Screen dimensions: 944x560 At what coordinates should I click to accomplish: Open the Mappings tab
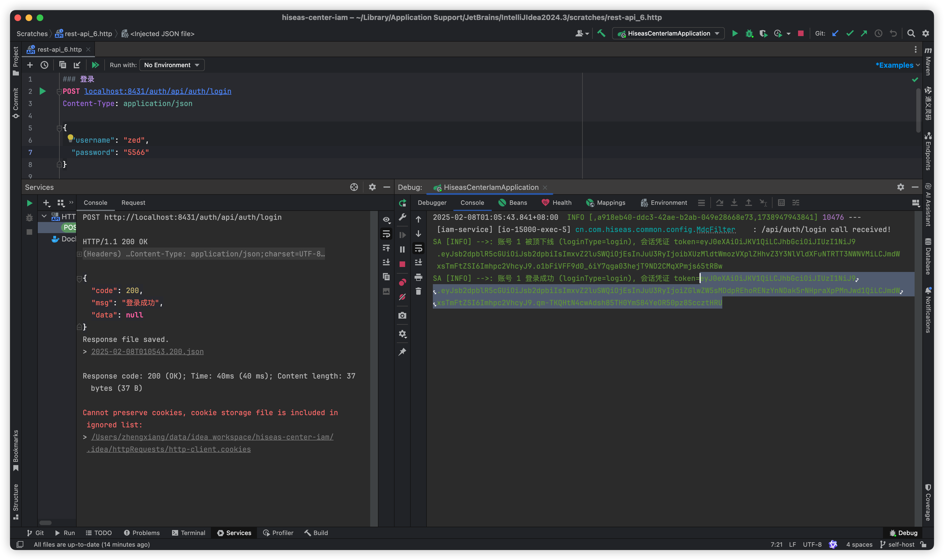click(x=605, y=203)
